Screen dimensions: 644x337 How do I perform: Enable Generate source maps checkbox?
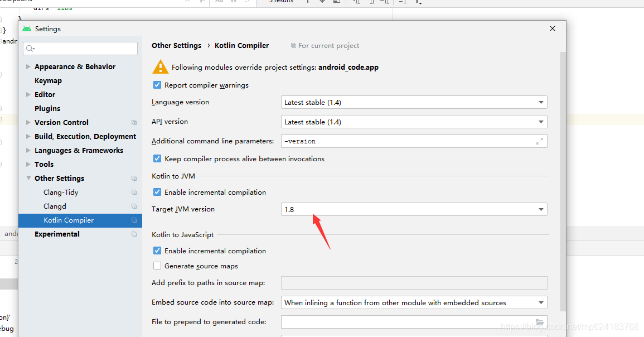[157, 266]
